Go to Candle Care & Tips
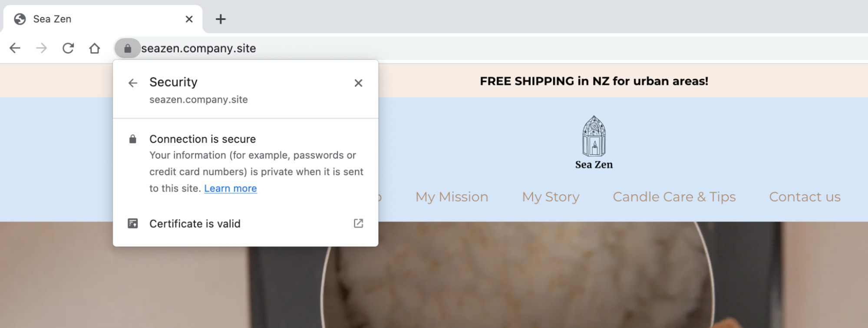The image size is (868, 328). pos(673,197)
